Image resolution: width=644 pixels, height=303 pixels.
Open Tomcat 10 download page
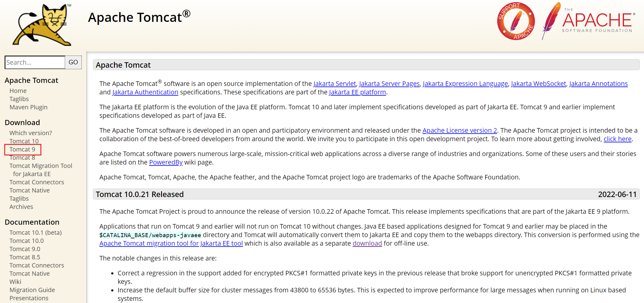click(24, 141)
